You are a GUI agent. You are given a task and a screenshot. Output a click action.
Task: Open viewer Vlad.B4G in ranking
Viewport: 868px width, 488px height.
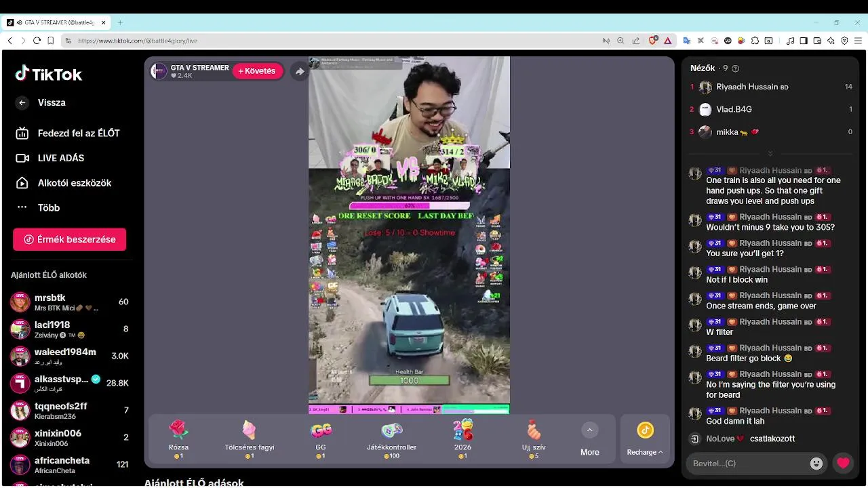771,109
